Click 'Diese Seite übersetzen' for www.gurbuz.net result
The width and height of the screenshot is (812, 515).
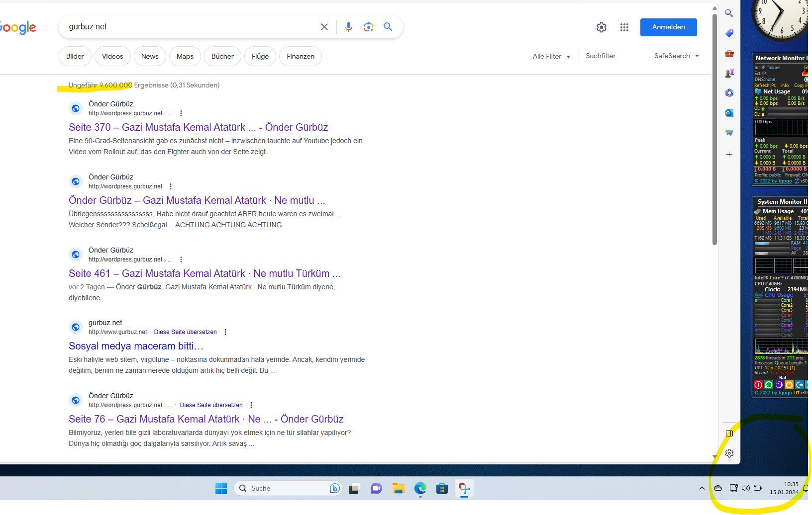185,332
